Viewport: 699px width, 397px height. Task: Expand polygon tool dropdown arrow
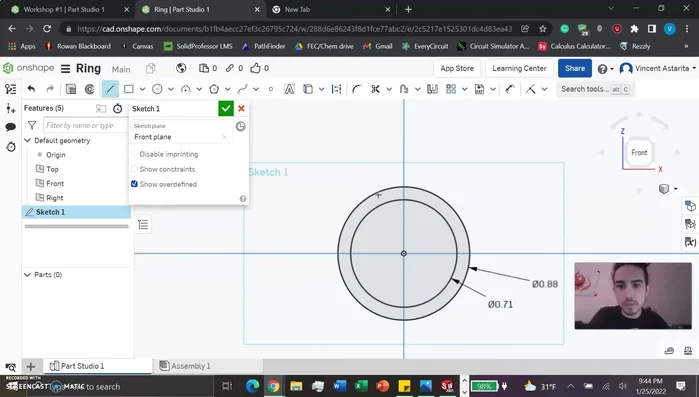pos(228,89)
